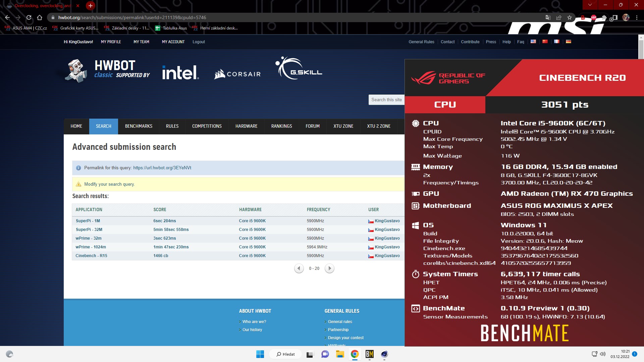This screenshot has height=362, width=644.
Task: Click the taskbar volume icon
Action: (x=603, y=354)
